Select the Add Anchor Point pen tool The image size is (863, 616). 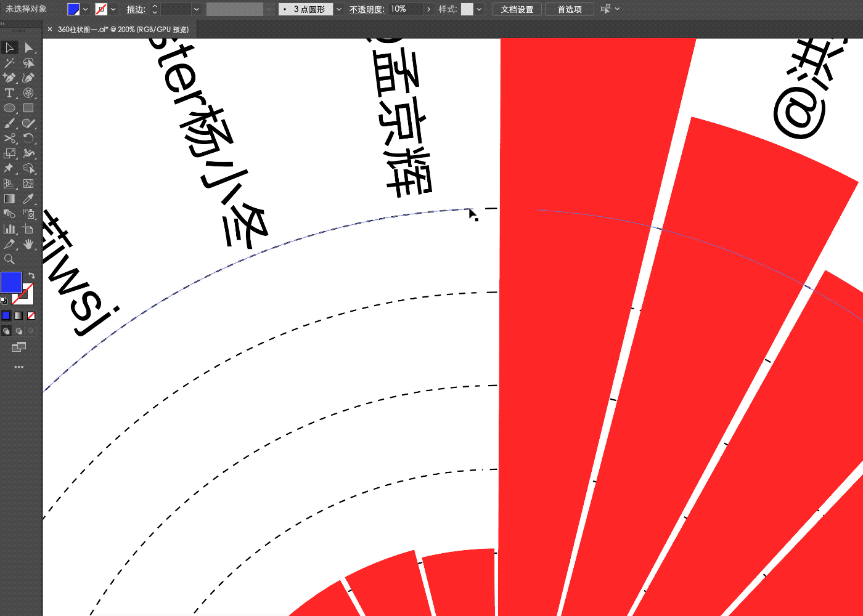(9, 78)
